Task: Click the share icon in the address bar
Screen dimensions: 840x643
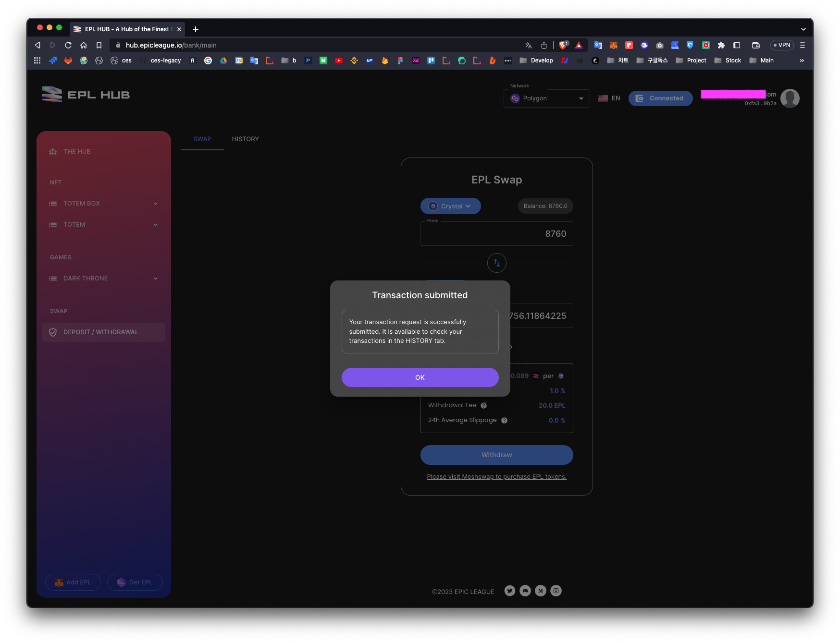Action: (544, 45)
